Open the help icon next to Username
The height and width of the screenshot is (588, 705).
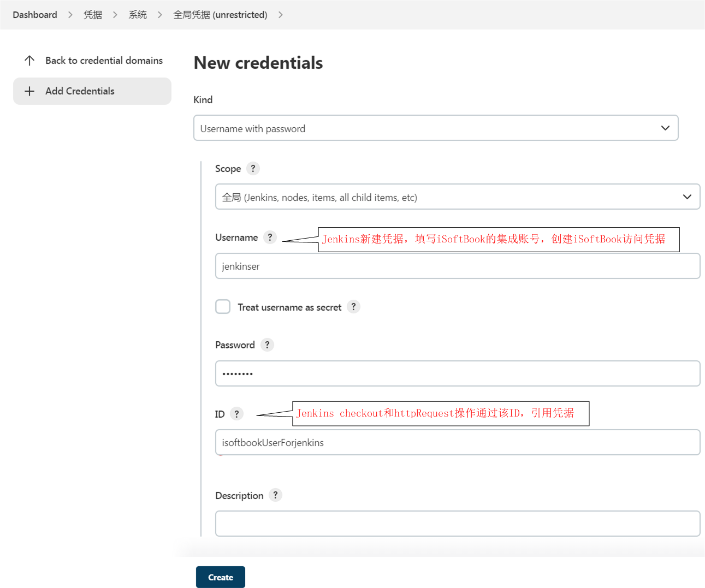[x=270, y=237]
